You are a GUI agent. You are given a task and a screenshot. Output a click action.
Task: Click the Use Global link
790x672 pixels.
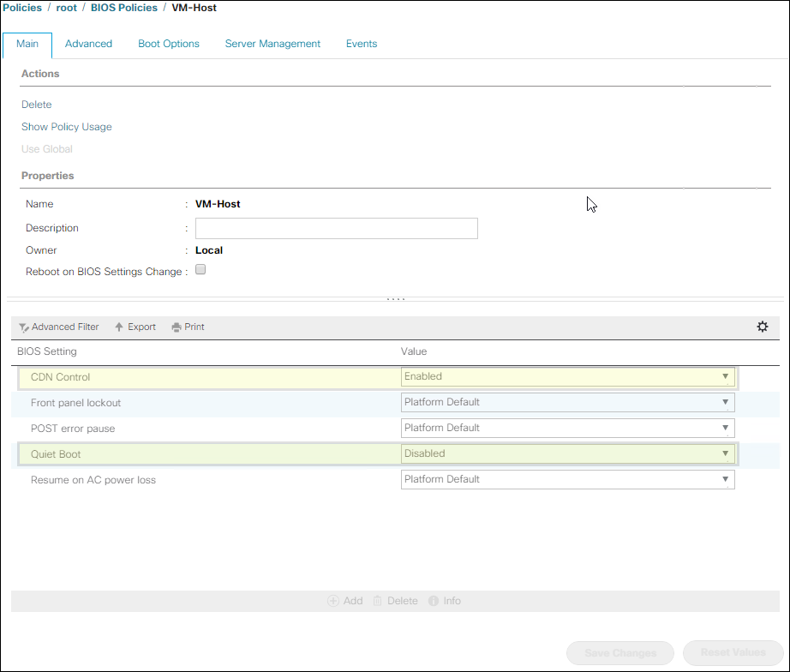[47, 149]
